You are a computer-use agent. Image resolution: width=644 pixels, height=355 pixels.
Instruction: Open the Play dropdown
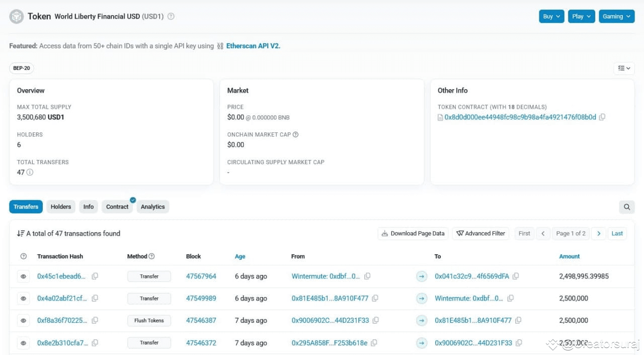coord(582,17)
